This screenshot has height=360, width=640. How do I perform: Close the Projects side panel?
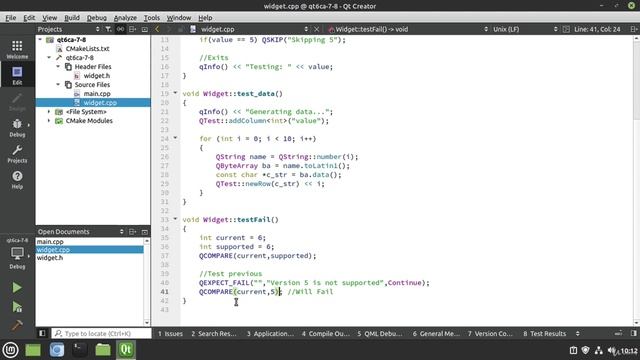tap(144, 29)
